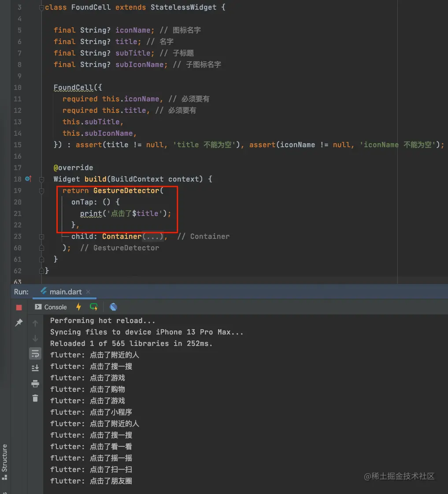Click 'Reloaded 1 of 565 libraries' line
The image size is (448, 494).
click(131, 343)
